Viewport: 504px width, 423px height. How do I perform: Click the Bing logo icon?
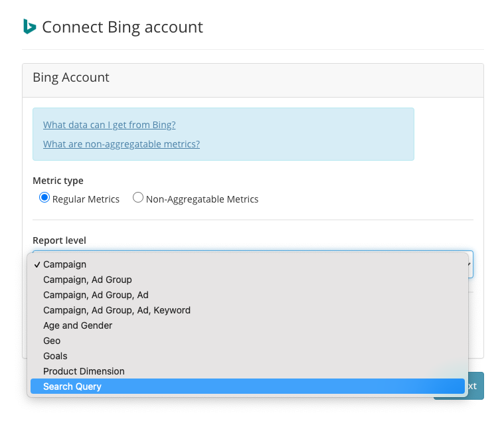29,27
